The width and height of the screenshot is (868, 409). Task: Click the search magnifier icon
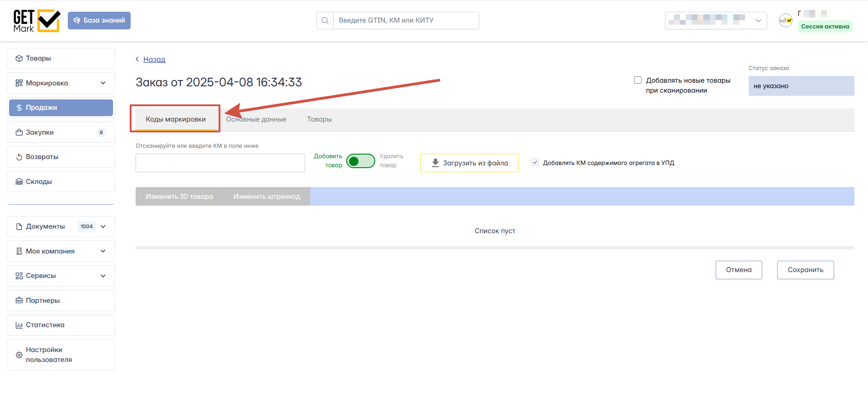pyautogui.click(x=325, y=20)
